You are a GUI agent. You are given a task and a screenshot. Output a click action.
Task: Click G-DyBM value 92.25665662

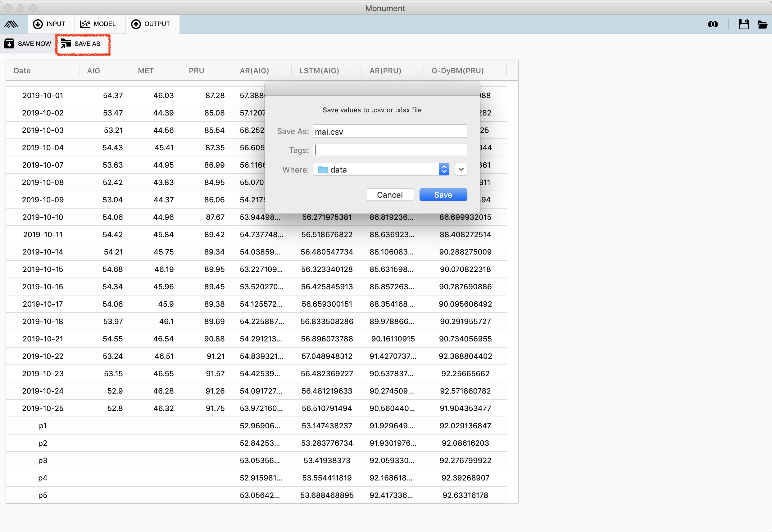pos(465,374)
